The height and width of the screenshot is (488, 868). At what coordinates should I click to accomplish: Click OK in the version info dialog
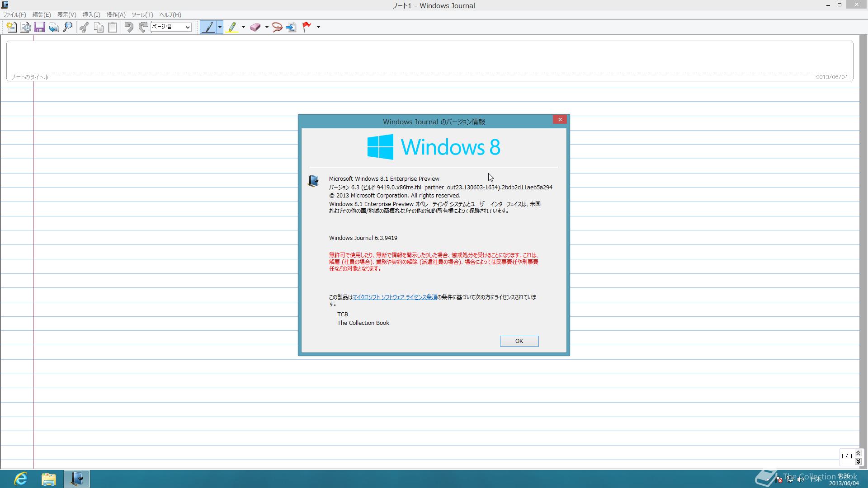pyautogui.click(x=519, y=341)
